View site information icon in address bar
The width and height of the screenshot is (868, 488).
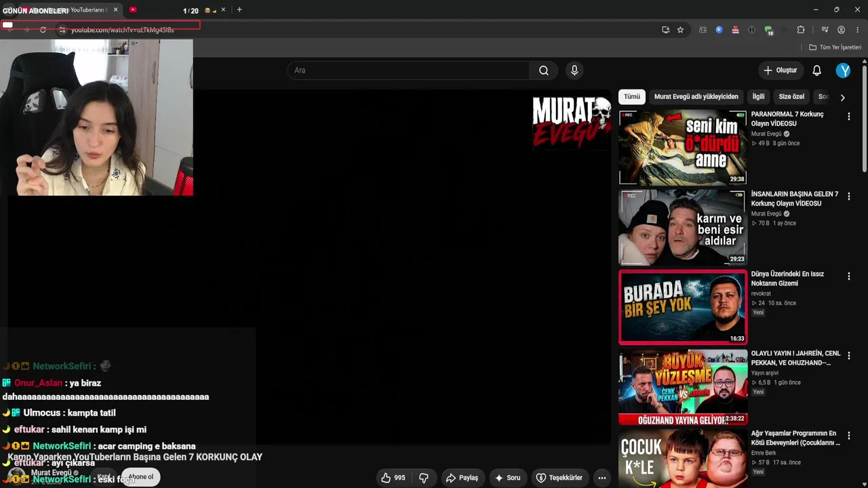point(62,30)
